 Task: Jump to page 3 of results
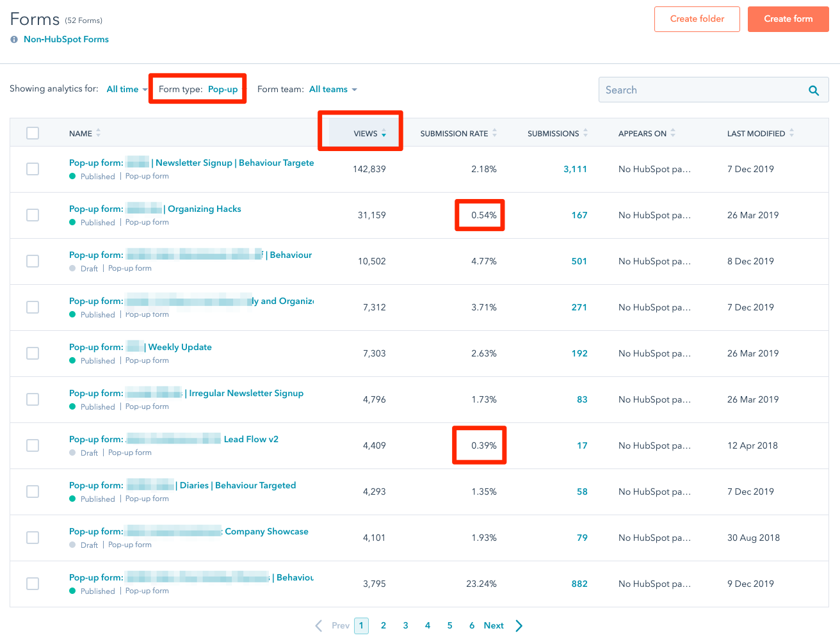[405, 625]
